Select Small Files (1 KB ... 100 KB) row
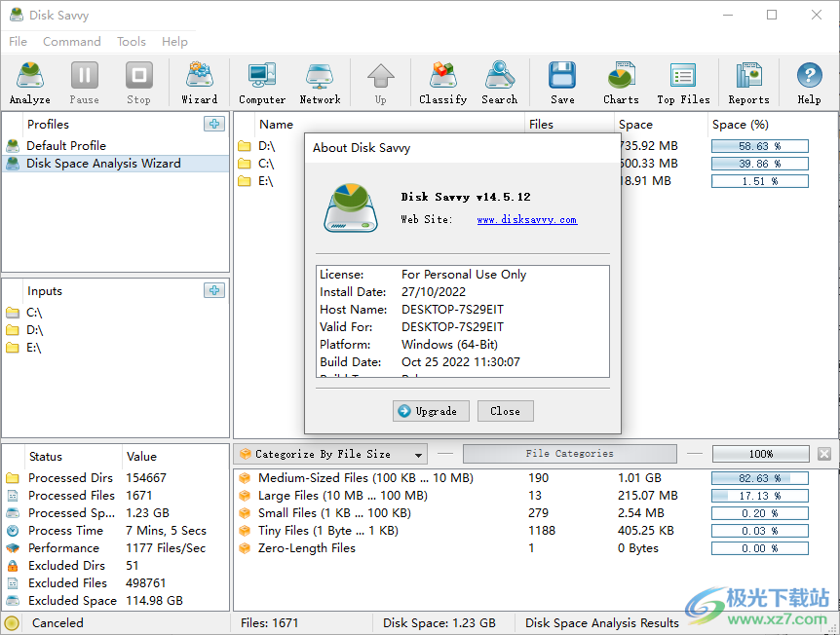840x635 pixels. coord(535,513)
